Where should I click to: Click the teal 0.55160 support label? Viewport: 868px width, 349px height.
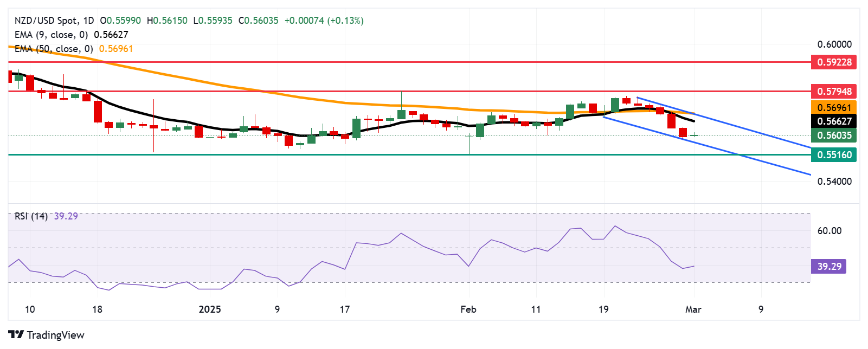click(x=834, y=155)
